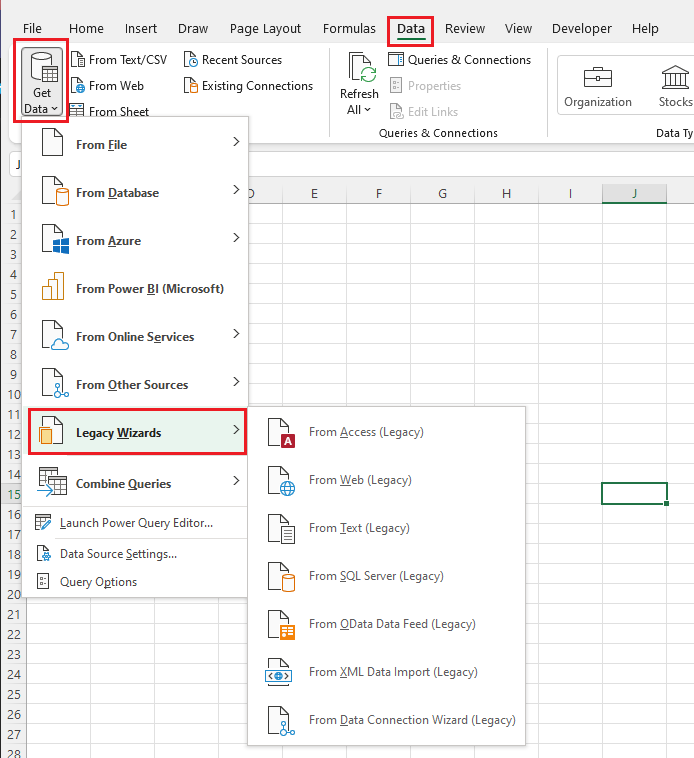Switch to the File tab
Image resolution: width=694 pixels, height=758 pixels.
[x=32, y=29]
